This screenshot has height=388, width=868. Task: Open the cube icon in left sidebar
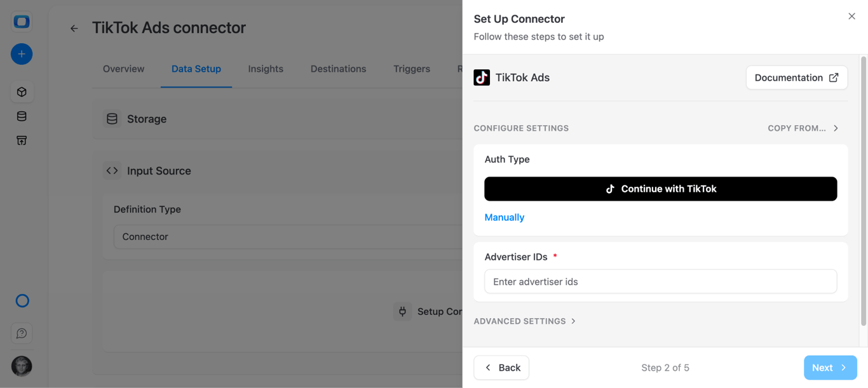pos(22,92)
